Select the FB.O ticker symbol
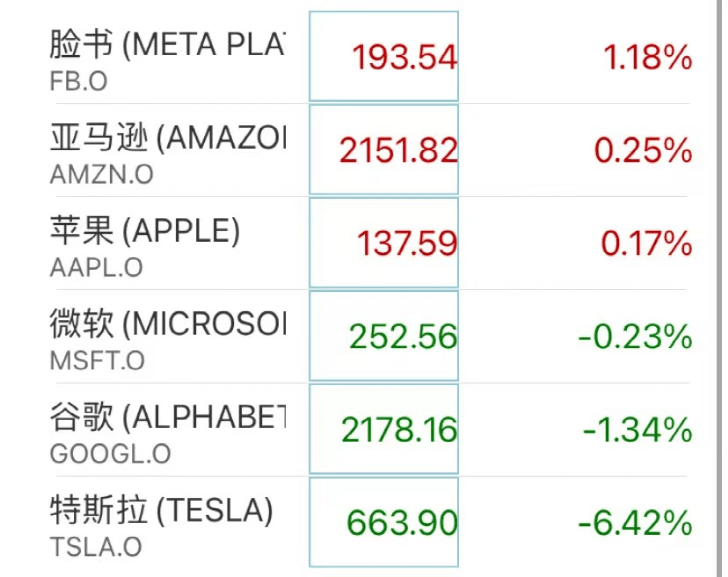 pos(78,81)
